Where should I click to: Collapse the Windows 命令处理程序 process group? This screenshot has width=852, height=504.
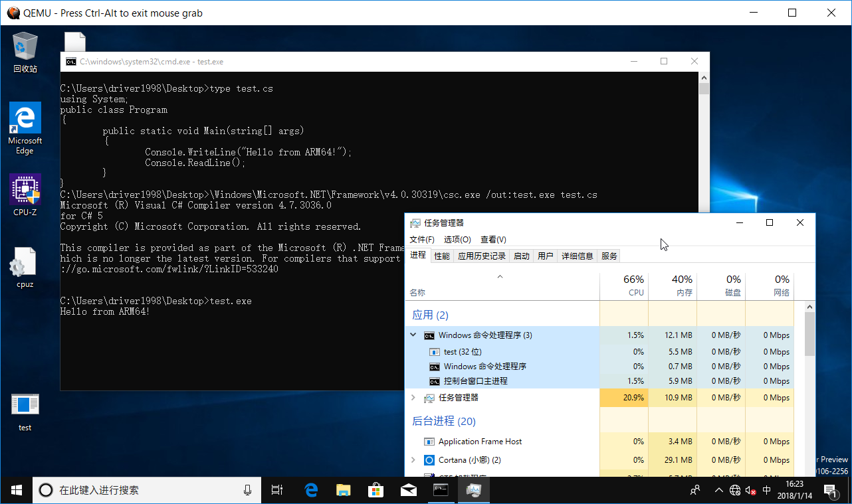click(413, 335)
